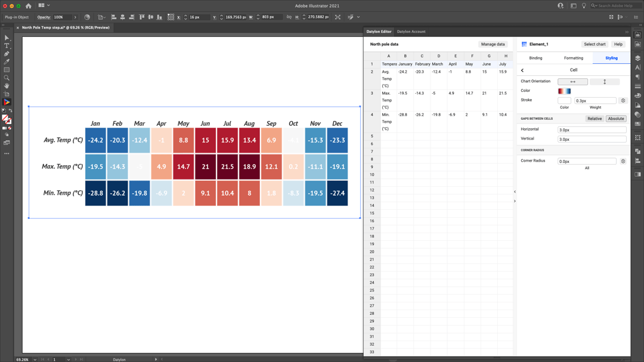The height and width of the screenshot is (362, 644).
Task: Set chart orientation to vertical
Action: point(604,82)
